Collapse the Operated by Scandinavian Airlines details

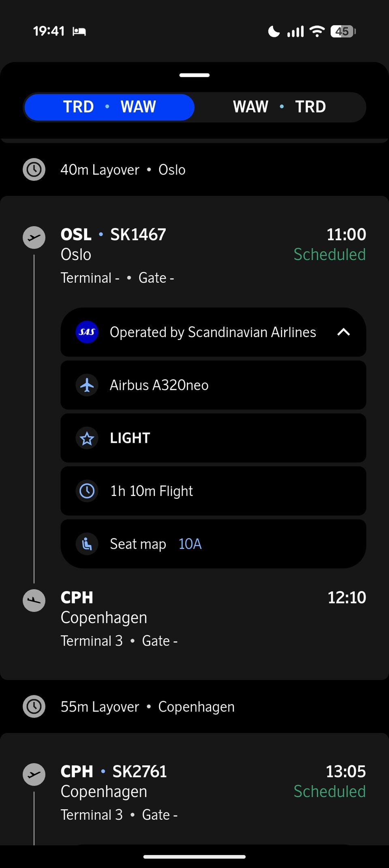[x=343, y=332]
